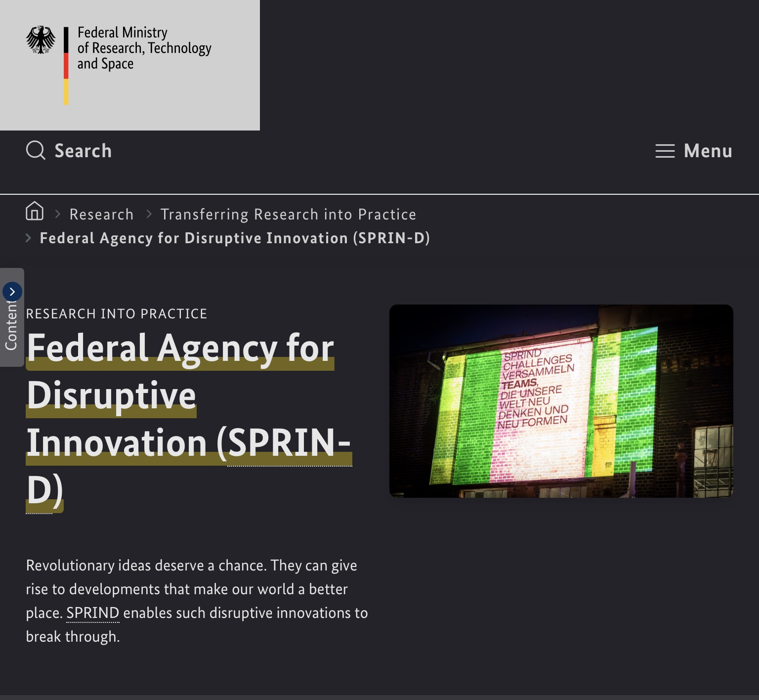Image resolution: width=759 pixels, height=700 pixels.
Task: Click the federal eagle emblem
Action: (x=41, y=40)
